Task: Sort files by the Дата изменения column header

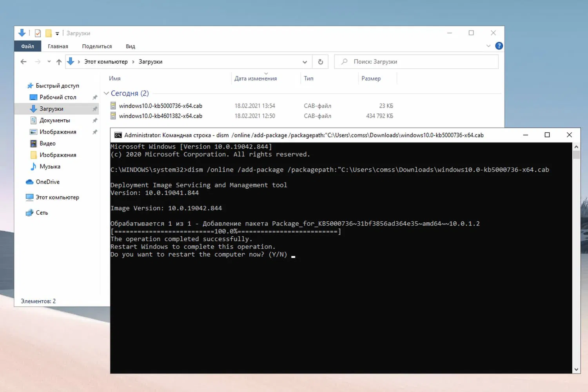Action: click(256, 78)
